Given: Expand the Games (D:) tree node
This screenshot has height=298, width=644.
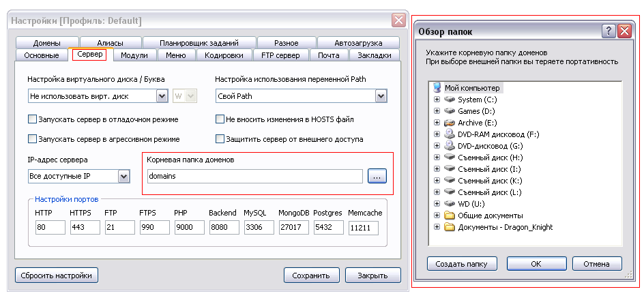Looking at the screenshot, I should point(437,111).
